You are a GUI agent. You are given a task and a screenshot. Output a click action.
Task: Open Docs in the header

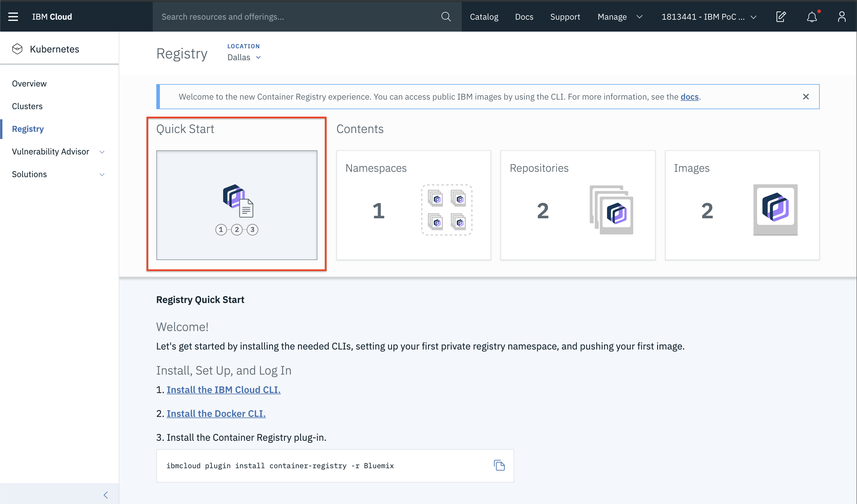(x=524, y=17)
